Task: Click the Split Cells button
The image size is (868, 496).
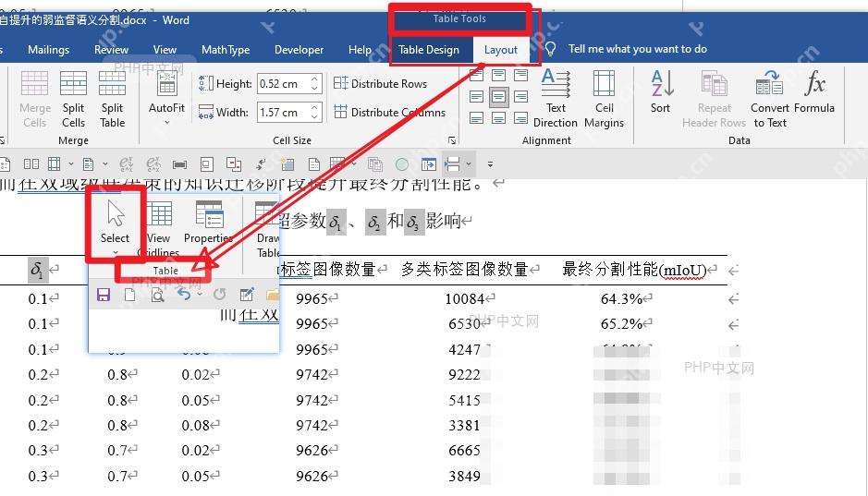Action: click(x=73, y=100)
